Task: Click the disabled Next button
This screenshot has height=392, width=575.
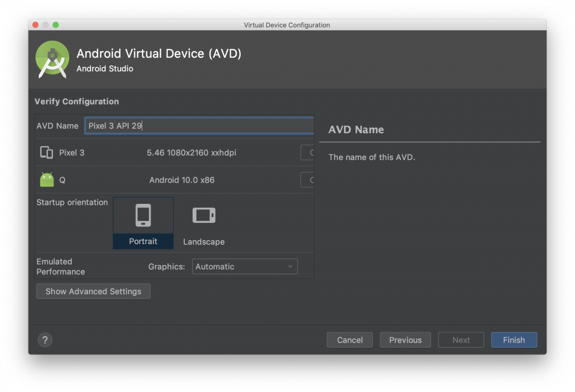Action: [x=461, y=340]
